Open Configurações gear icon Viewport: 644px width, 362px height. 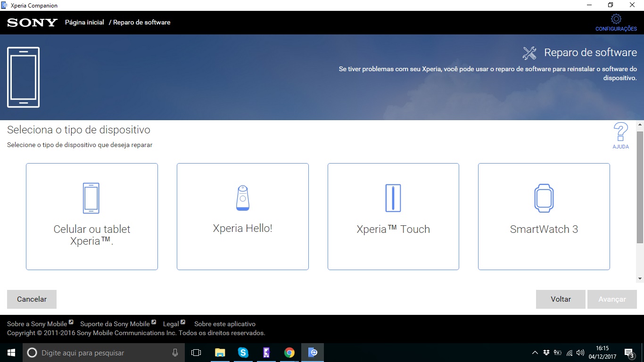[x=616, y=19]
